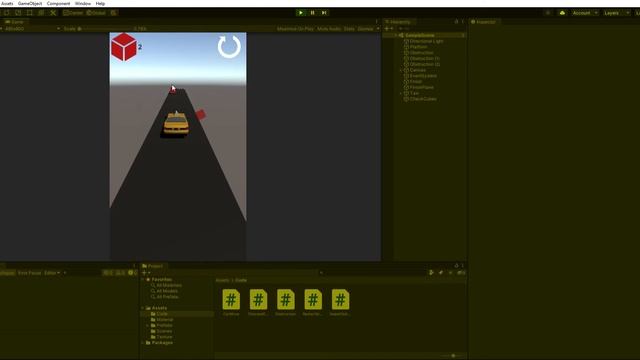Image resolution: width=640 pixels, height=360 pixels.
Task: Click the restart arrow icon in the game view
Action: tap(229, 47)
